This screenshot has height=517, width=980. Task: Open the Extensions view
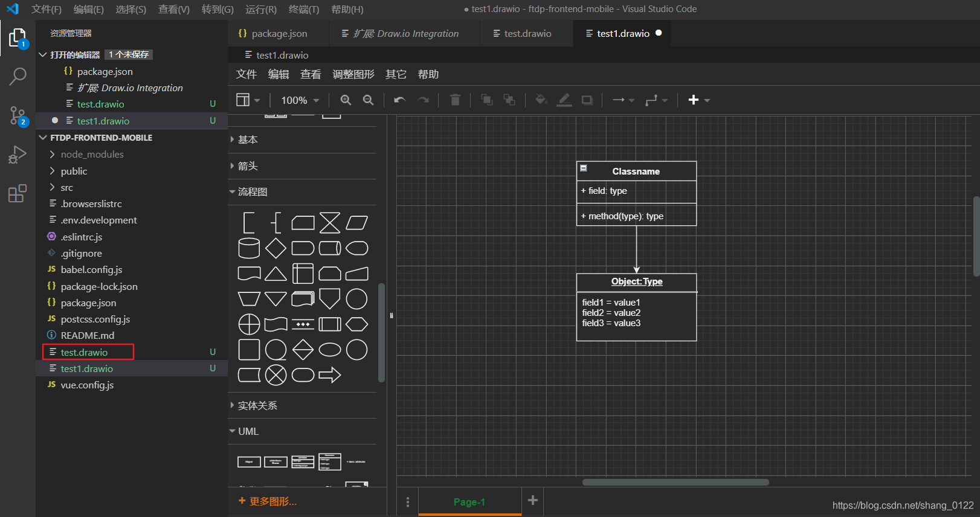click(18, 193)
